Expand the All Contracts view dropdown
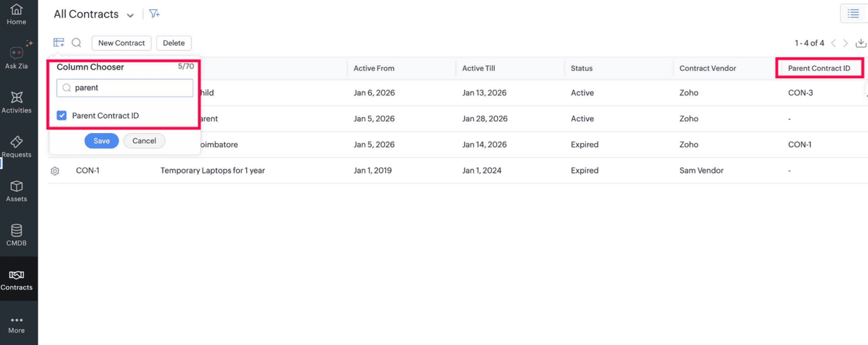868x345 pixels. 130,15
